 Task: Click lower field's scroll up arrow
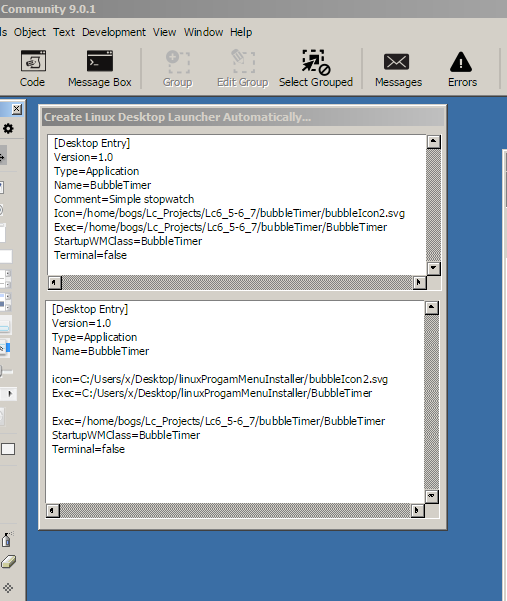pyautogui.click(x=432, y=308)
